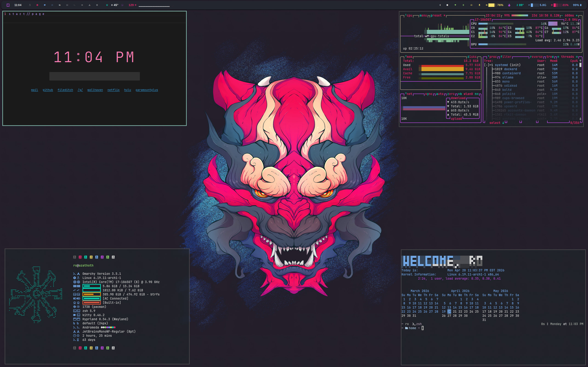Click the battery icon showing 99%
This screenshot has width=588, height=367.
(x=581, y=5)
